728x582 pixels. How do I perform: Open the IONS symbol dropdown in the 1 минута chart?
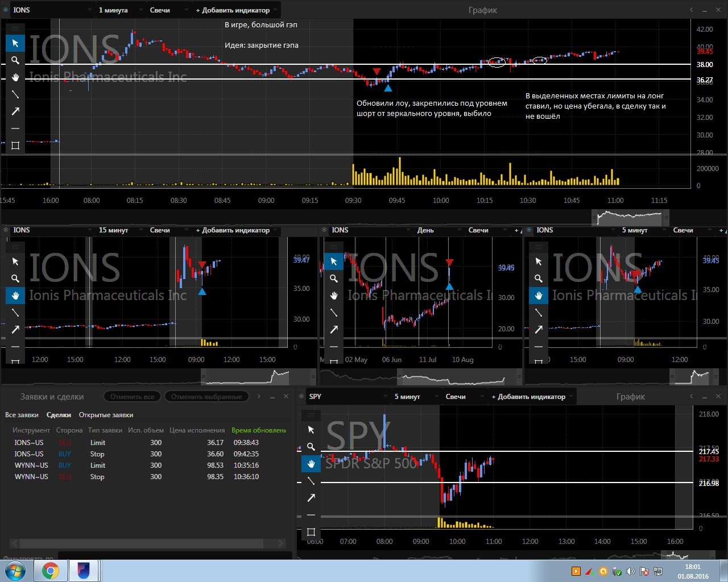coord(52,10)
